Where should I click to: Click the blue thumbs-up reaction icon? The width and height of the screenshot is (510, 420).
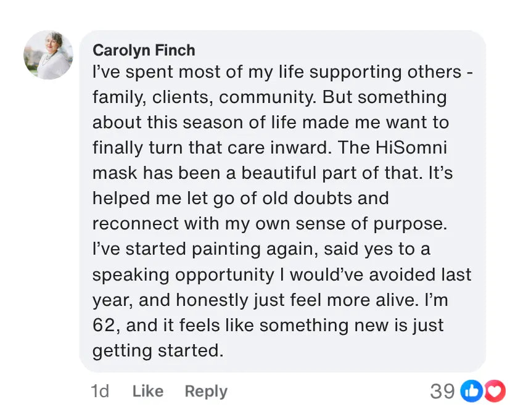472,391
